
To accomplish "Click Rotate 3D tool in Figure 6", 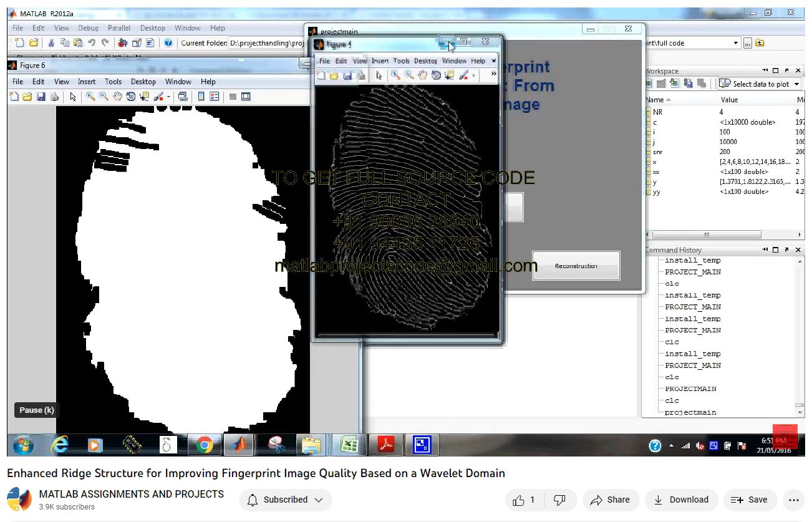I will coord(131,97).
